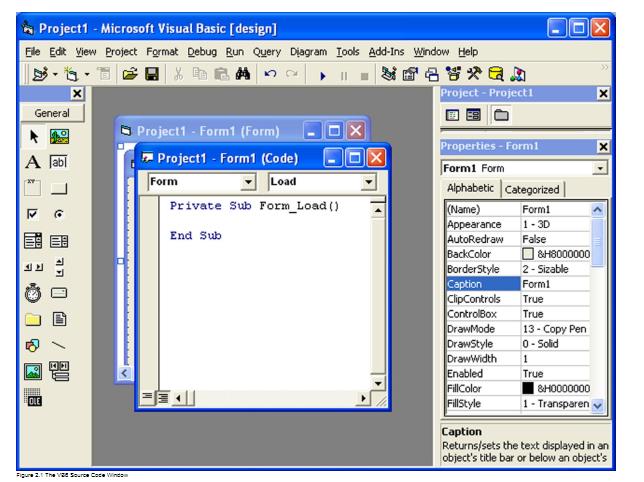644x482 pixels.
Task: Open the Data View Window toolbar icon
Action: coord(496,74)
